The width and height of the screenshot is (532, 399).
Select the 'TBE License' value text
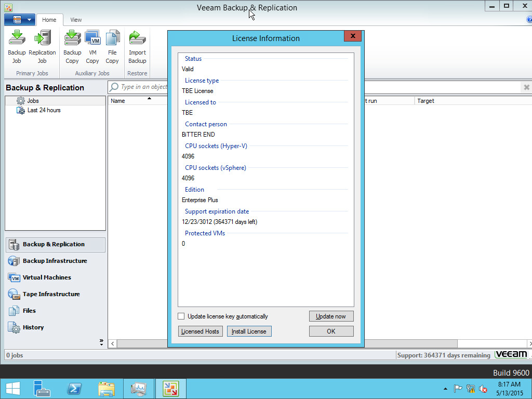[197, 91]
